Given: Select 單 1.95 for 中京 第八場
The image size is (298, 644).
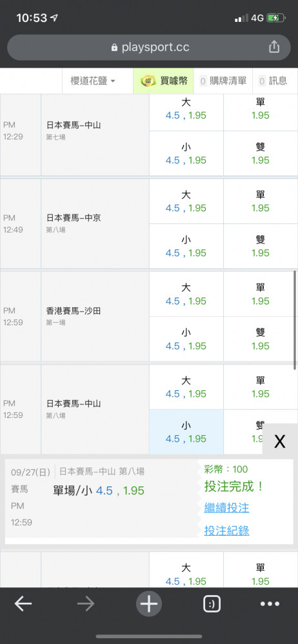Looking at the screenshot, I should pyautogui.click(x=261, y=201).
